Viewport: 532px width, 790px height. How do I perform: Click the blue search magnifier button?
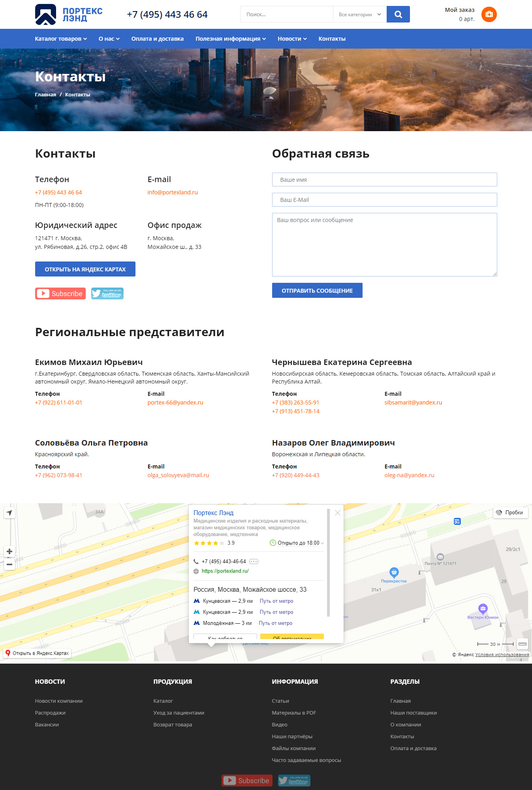[x=398, y=14]
